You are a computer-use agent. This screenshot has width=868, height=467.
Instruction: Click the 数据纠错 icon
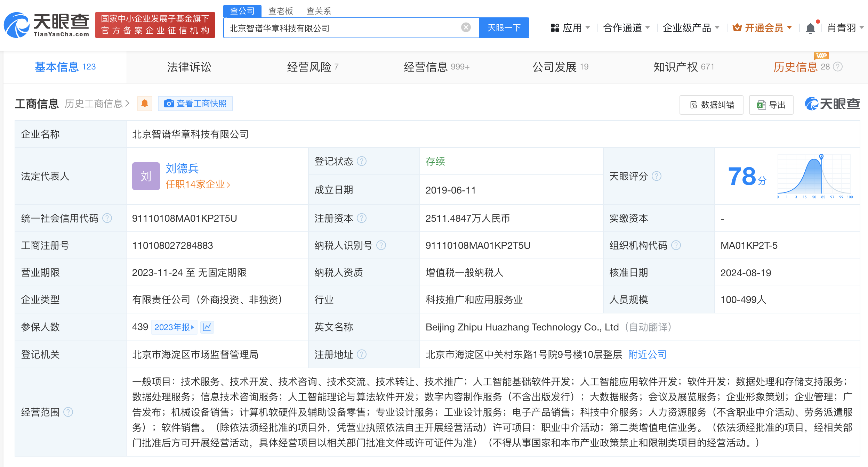point(694,105)
